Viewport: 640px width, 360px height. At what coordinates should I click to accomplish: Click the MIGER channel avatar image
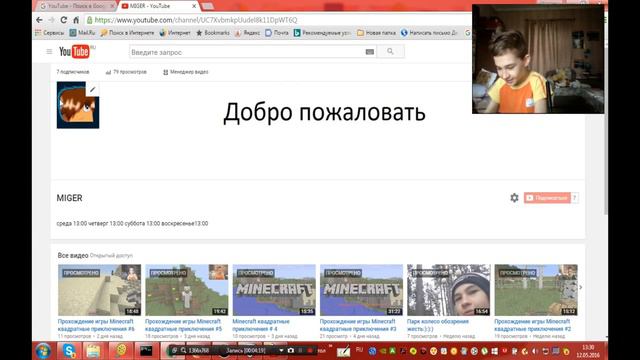78,105
